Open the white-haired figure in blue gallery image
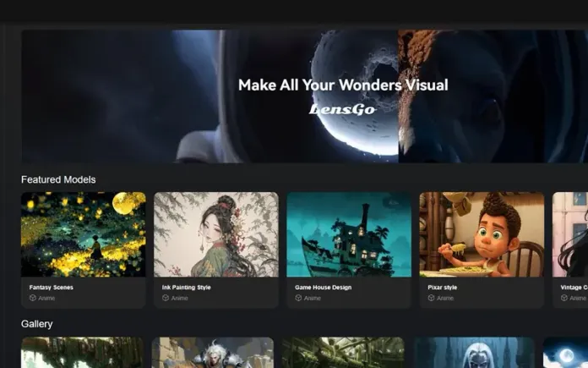Image resolution: width=588 pixels, height=368 pixels. click(474, 352)
